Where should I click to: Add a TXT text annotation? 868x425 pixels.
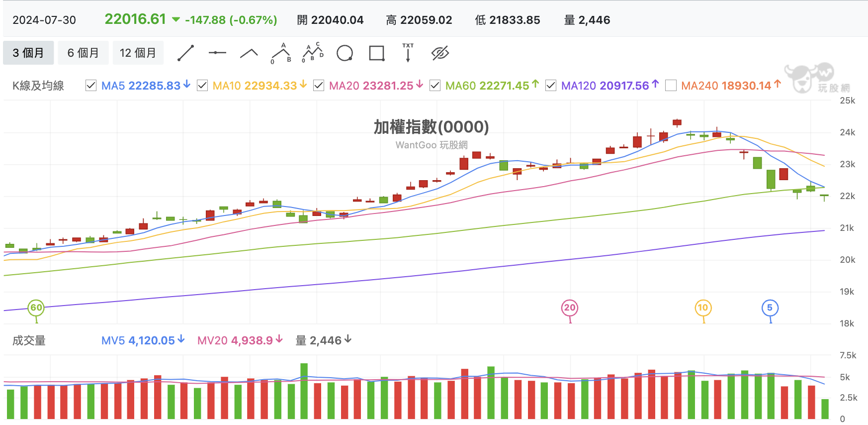tap(408, 52)
